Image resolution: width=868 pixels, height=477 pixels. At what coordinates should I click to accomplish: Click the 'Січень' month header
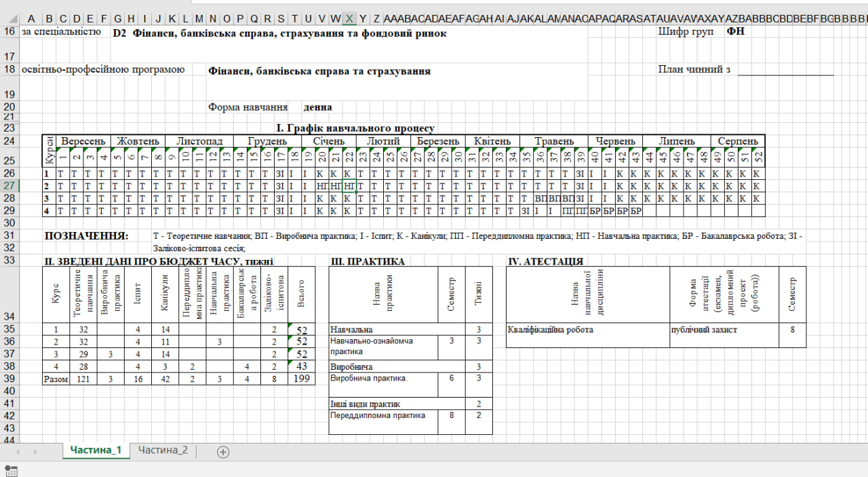pos(328,141)
